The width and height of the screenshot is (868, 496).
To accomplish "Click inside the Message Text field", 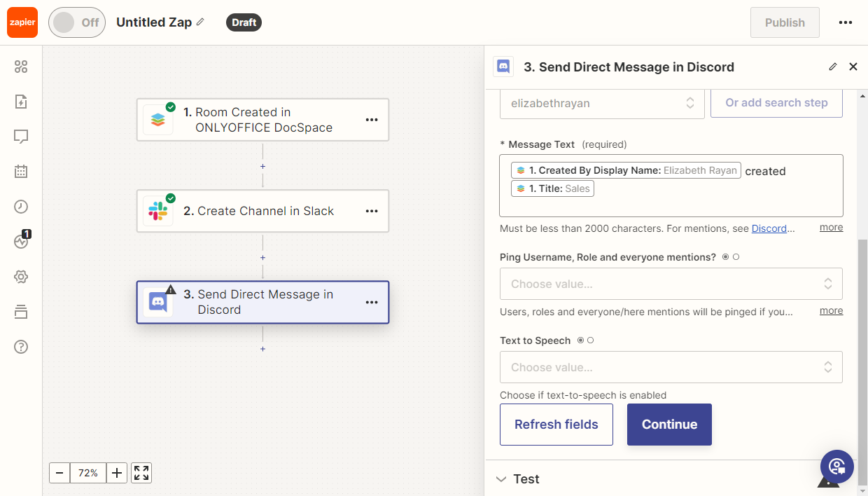I will [671, 203].
